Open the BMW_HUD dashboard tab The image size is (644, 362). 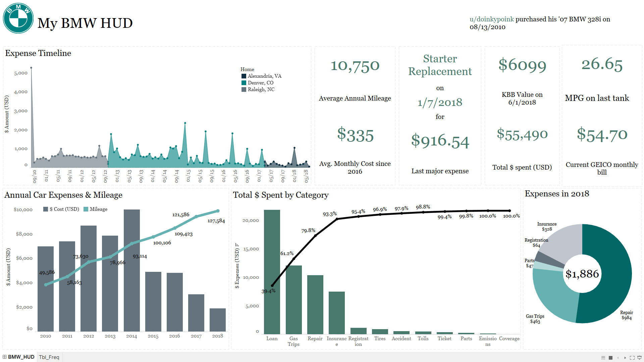coord(18,357)
